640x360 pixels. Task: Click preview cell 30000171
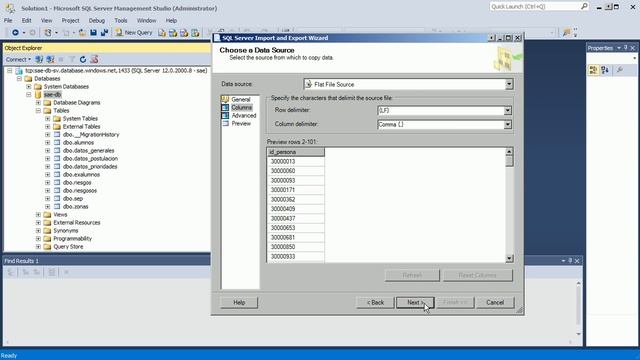point(296,190)
